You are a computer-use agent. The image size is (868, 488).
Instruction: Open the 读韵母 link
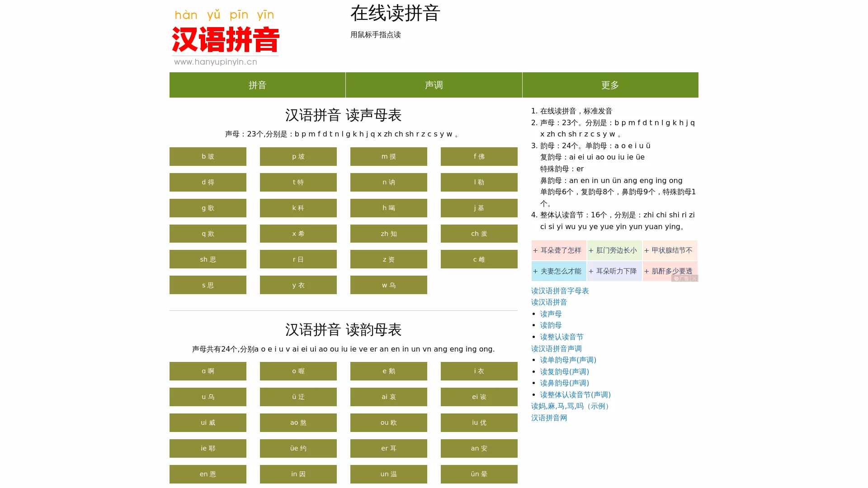(550, 325)
